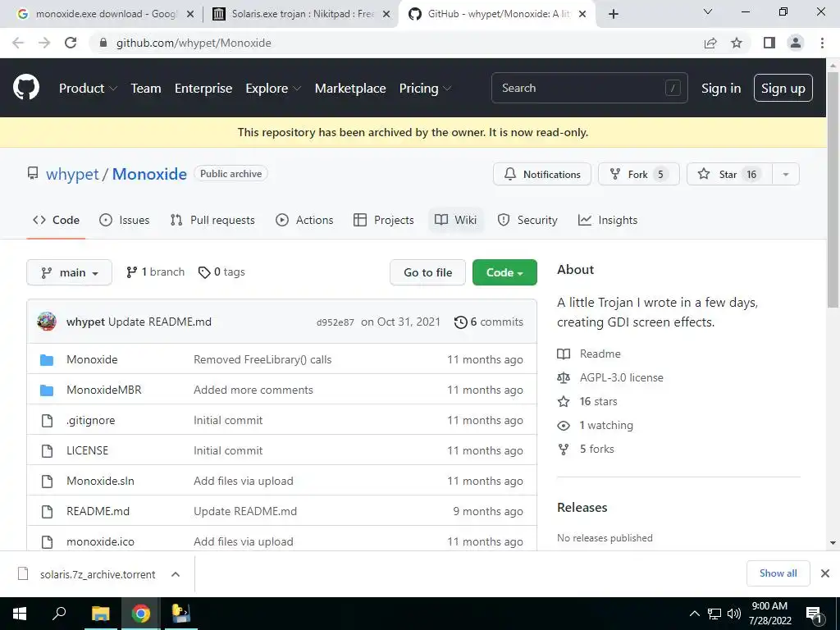Click the LICENSE file icon
840x630 pixels.
point(47,450)
